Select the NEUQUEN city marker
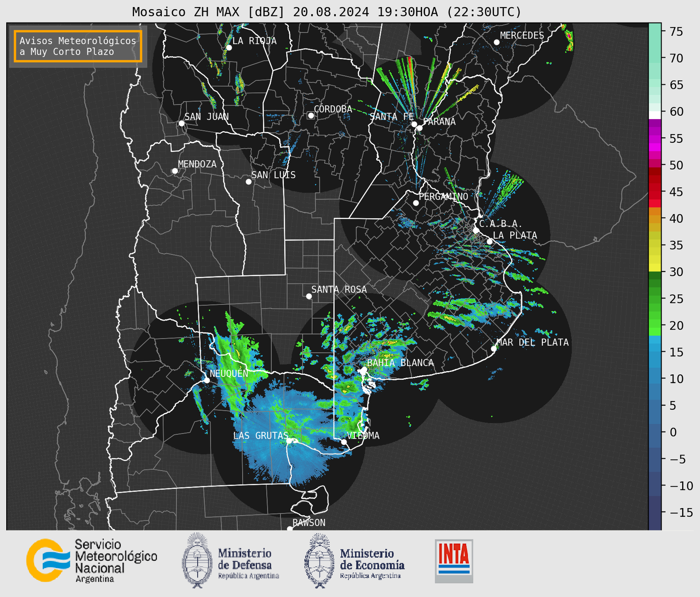The height and width of the screenshot is (597, 700). 207,380
